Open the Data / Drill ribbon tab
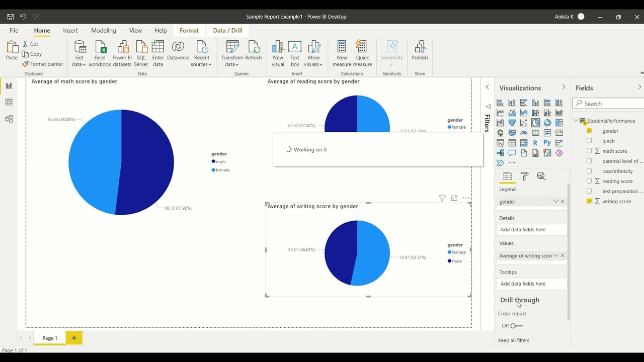The image size is (644, 362). [x=227, y=31]
